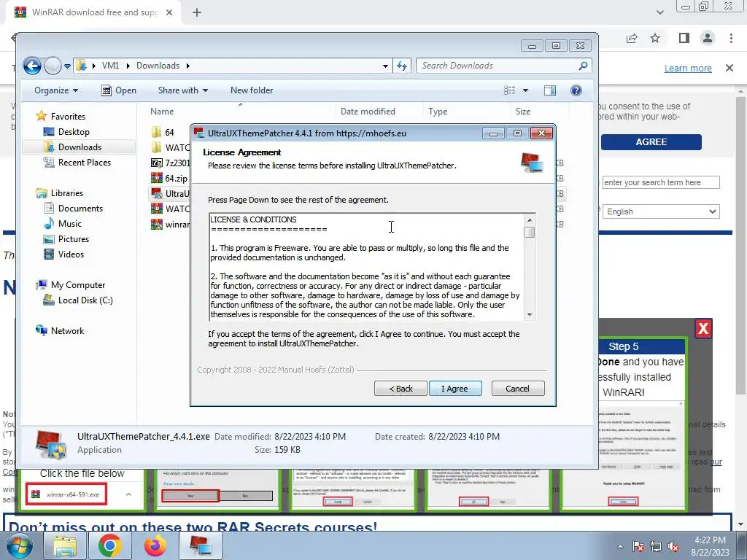This screenshot has height=560, width=747.
Task: Click VM1 in the Explorer address bar
Action: 111,66
